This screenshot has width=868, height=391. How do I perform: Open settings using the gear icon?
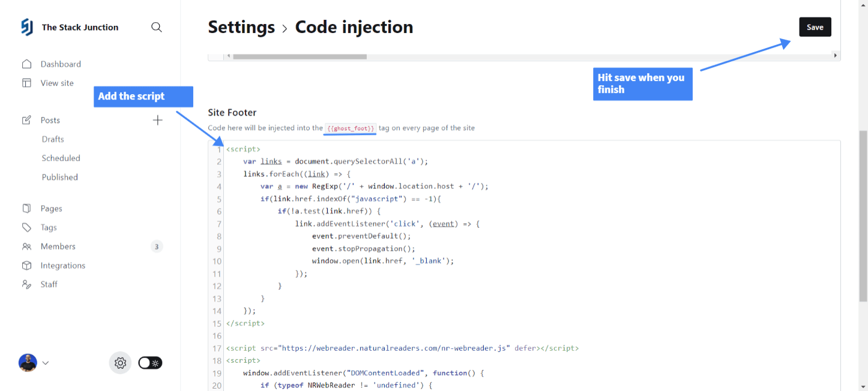(x=120, y=363)
